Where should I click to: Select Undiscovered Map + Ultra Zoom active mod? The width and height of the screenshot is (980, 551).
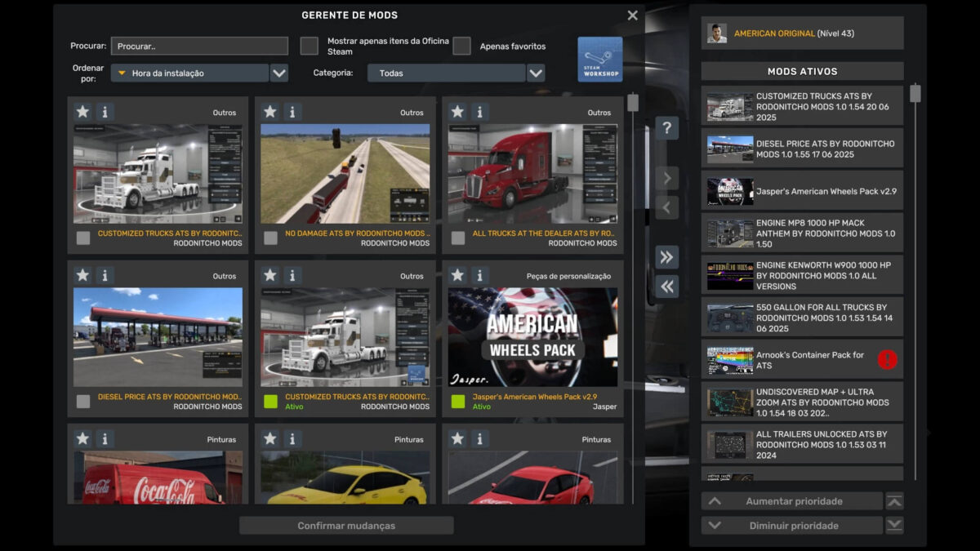point(802,402)
